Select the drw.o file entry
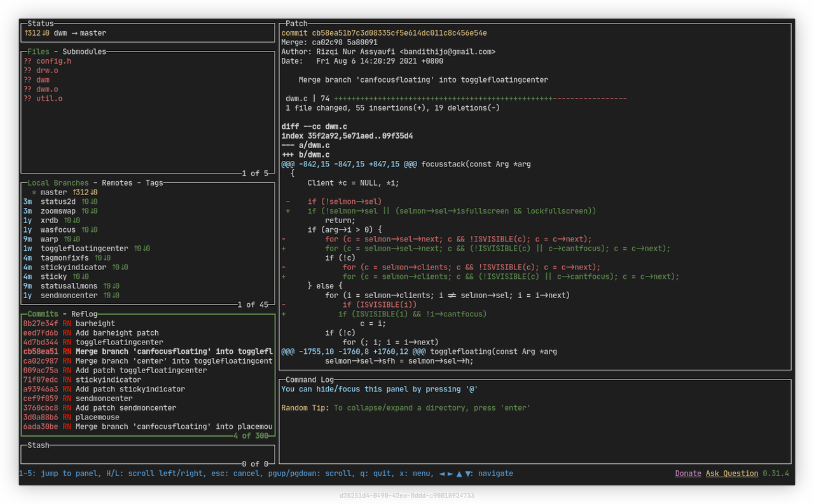 pos(47,71)
